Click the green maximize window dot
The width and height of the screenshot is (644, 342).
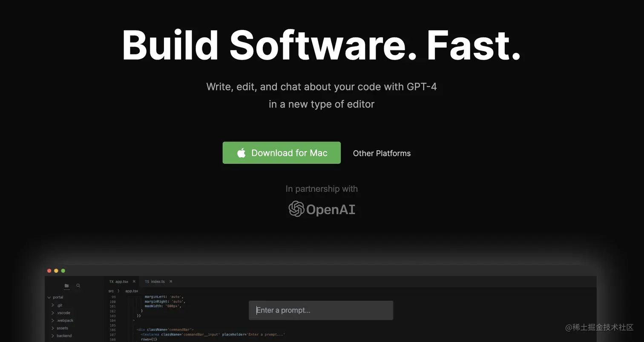(x=63, y=271)
